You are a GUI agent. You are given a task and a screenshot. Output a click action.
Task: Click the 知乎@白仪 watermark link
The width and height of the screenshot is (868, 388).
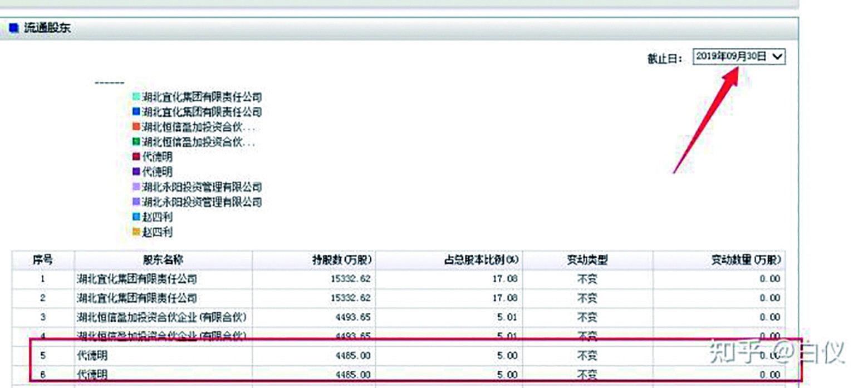tap(779, 351)
